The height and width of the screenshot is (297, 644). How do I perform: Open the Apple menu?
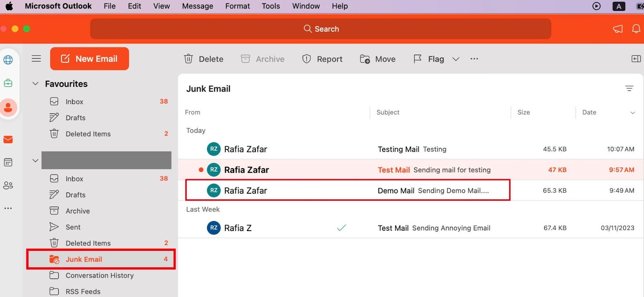coord(9,6)
